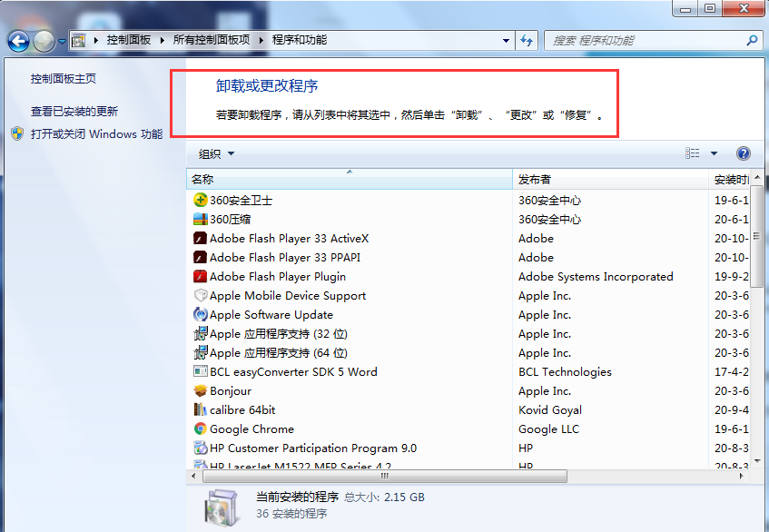Screen dimensions: 769x532
Task: Click the installed programs icon in details pane
Action: 222,507
